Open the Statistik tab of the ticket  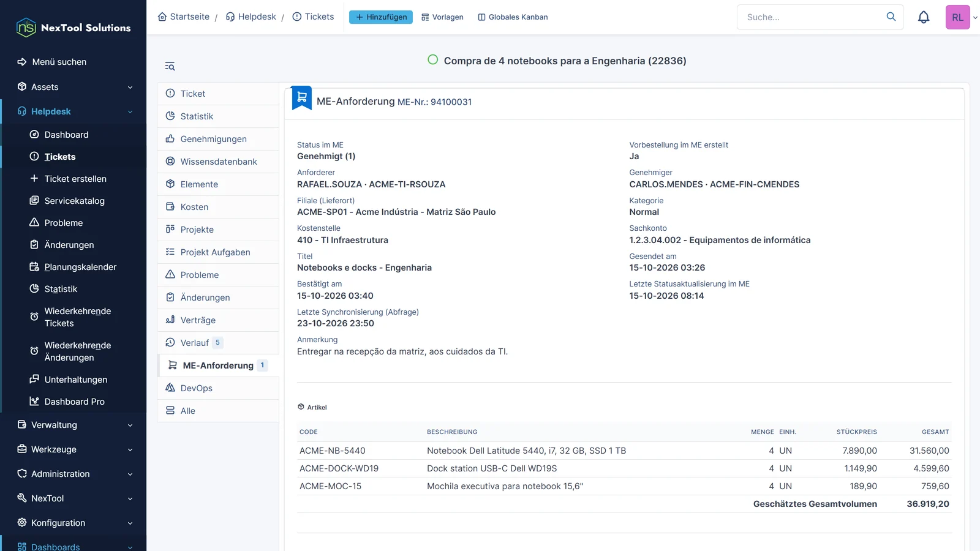click(x=218, y=116)
